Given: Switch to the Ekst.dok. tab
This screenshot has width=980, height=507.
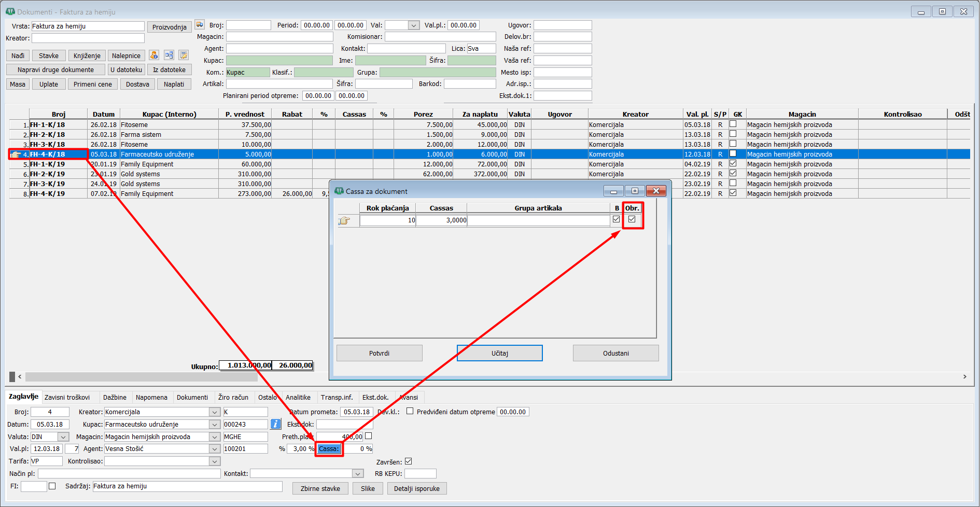Looking at the screenshot, I should tap(375, 398).
